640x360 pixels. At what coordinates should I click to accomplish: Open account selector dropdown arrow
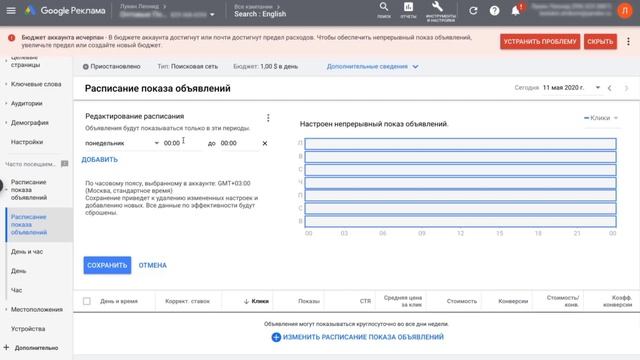point(212,15)
